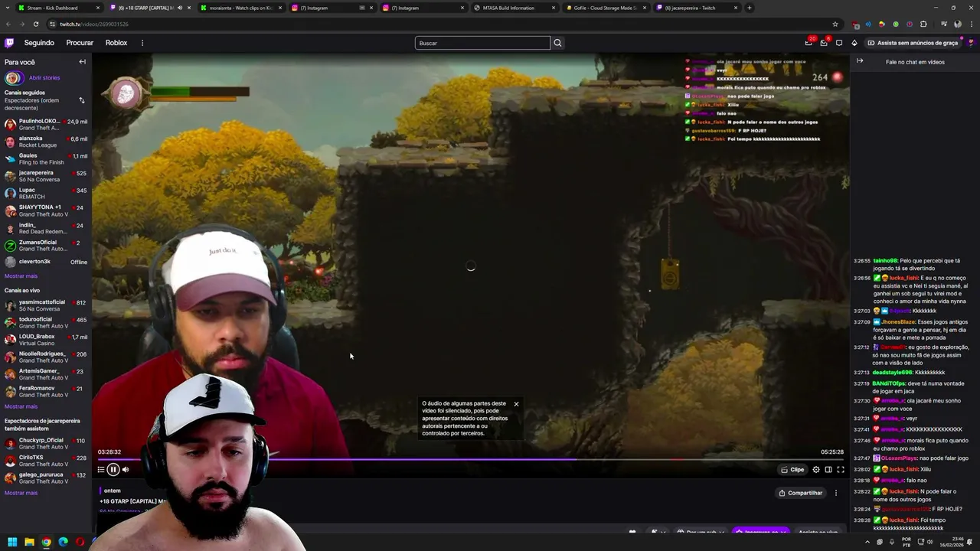Open the Roblox category link
Screen dimensions: 980x551
click(116, 43)
